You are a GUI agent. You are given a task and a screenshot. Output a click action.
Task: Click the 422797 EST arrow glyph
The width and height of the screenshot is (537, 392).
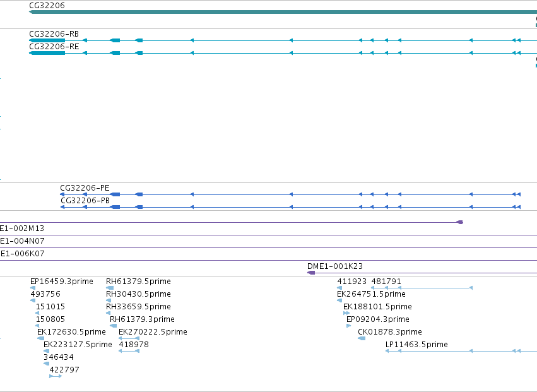56,376
